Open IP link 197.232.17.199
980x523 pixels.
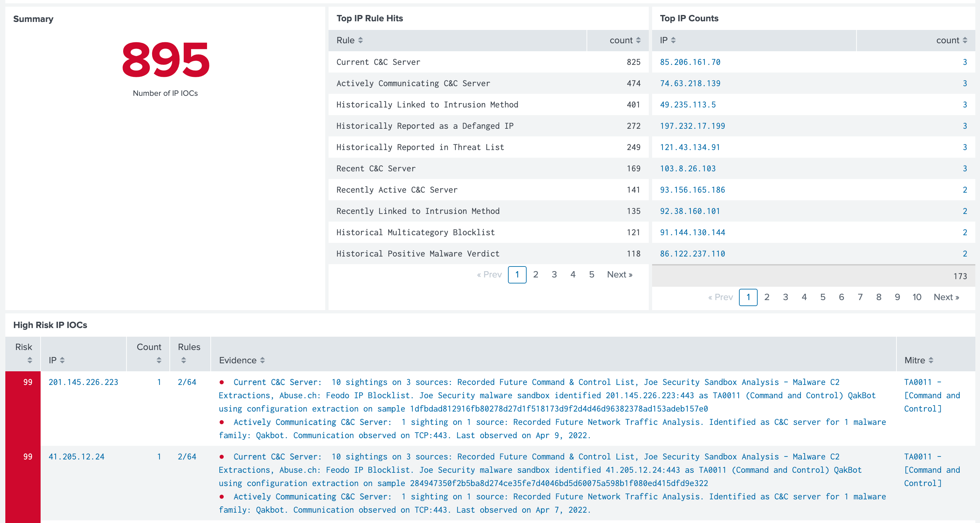[692, 126]
